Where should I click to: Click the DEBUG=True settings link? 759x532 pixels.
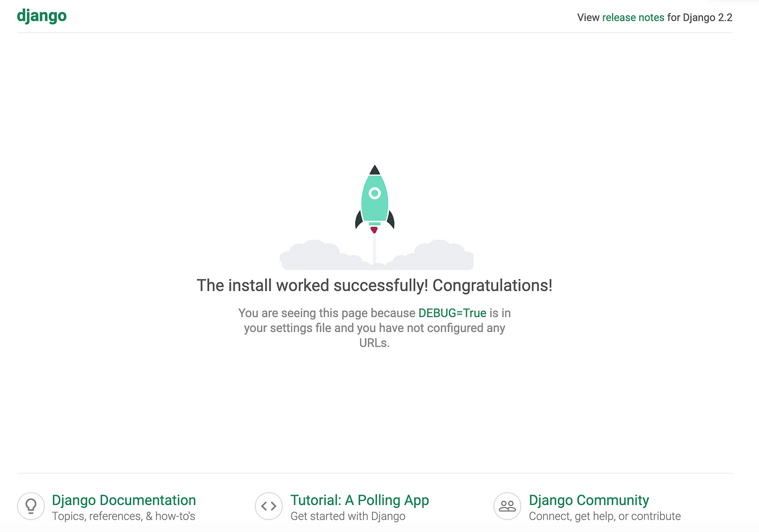452,313
